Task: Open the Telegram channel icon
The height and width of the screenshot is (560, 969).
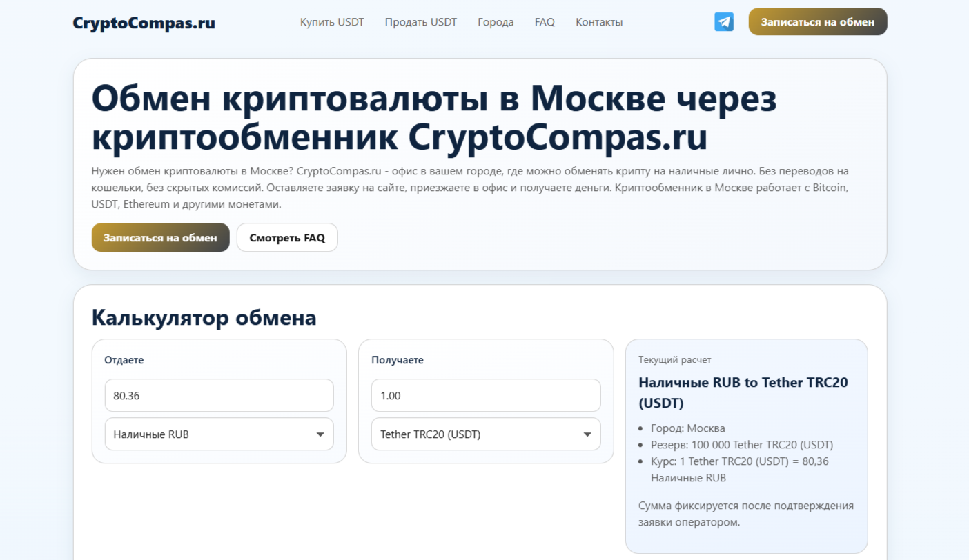Action: (x=723, y=22)
